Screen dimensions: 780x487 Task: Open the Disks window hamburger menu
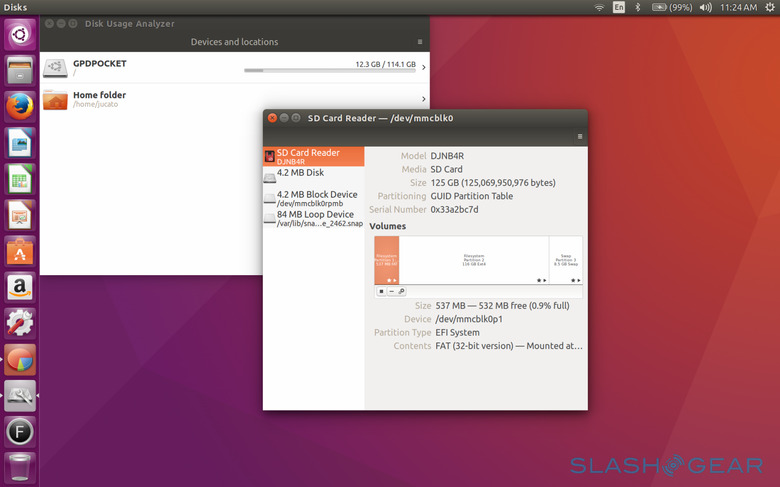click(x=580, y=136)
